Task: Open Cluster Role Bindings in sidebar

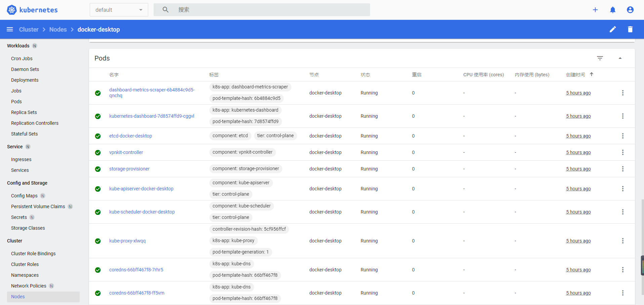Action: (x=33, y=254)
